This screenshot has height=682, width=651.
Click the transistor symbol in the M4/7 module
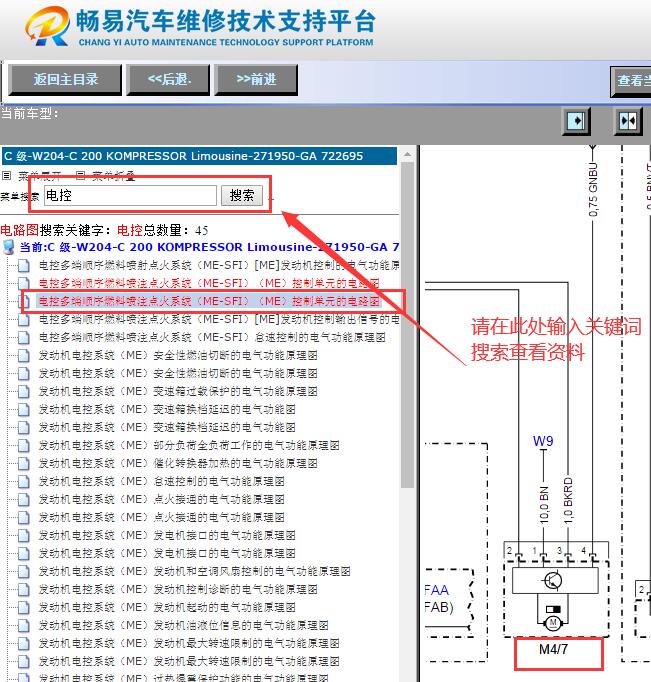(x=553, y=580)
